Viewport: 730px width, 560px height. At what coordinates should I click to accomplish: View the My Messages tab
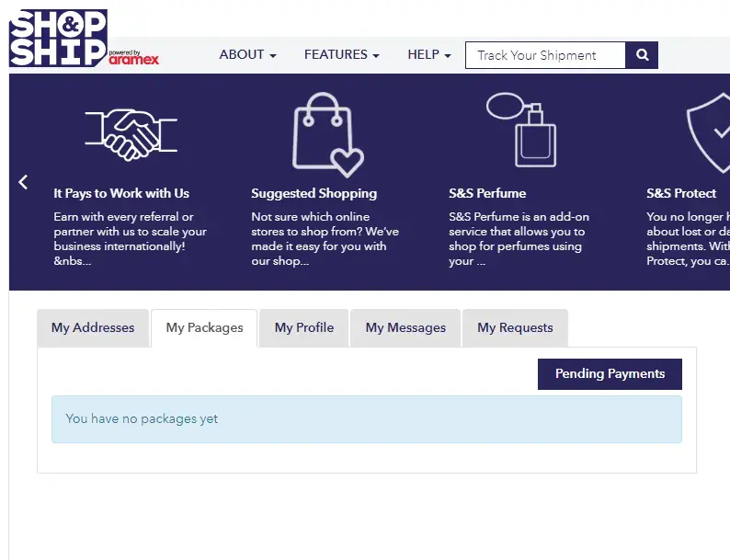pyautogui.click(x=405, y=328)
